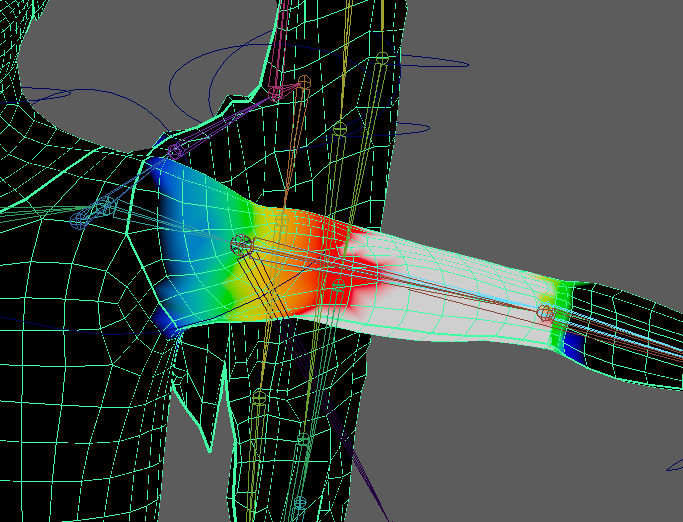Select the pink joint at the top
This screenshot has width=683, height=522.
click(304, 82)
